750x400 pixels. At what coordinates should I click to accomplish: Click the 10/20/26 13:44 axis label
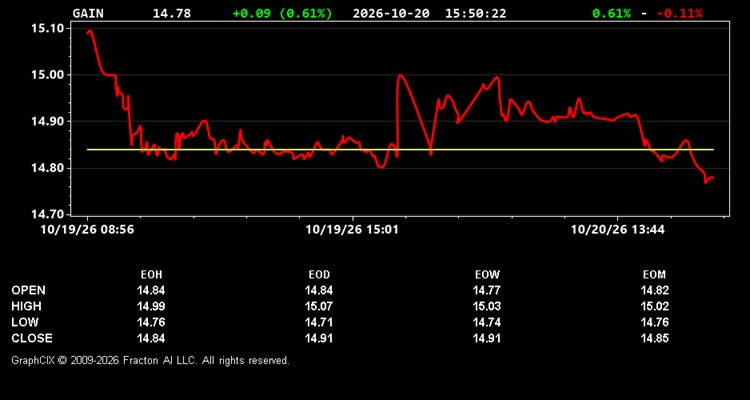click(x=618, y=230)
